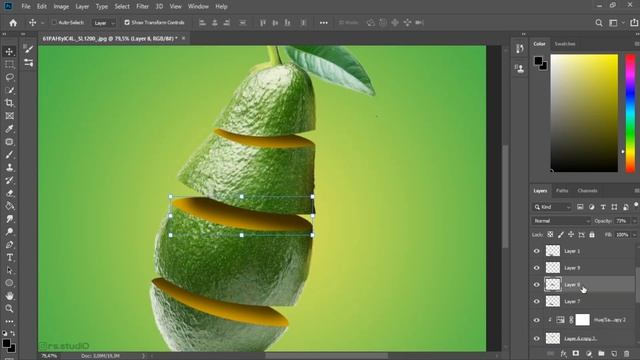Screen dimensions: 640x360
Task: Create a new layer icon
Action: (614, 353)
